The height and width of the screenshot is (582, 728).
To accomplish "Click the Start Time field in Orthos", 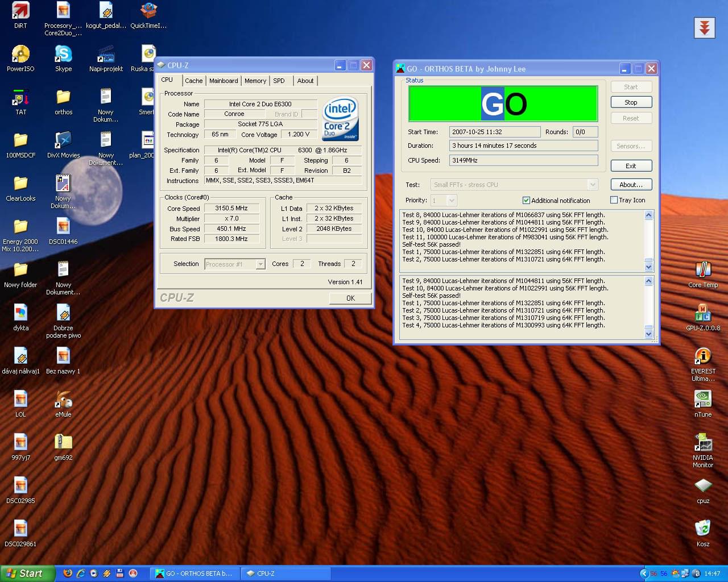I will [494, 132].
